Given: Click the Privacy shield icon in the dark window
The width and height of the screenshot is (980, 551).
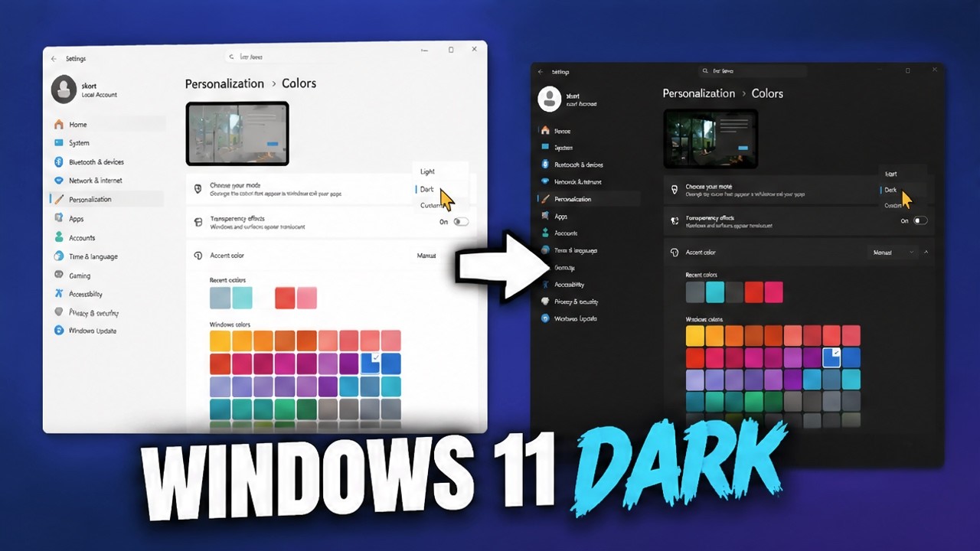Looking at the screenshot, I should pyautogui.click(x=545, y=302).
